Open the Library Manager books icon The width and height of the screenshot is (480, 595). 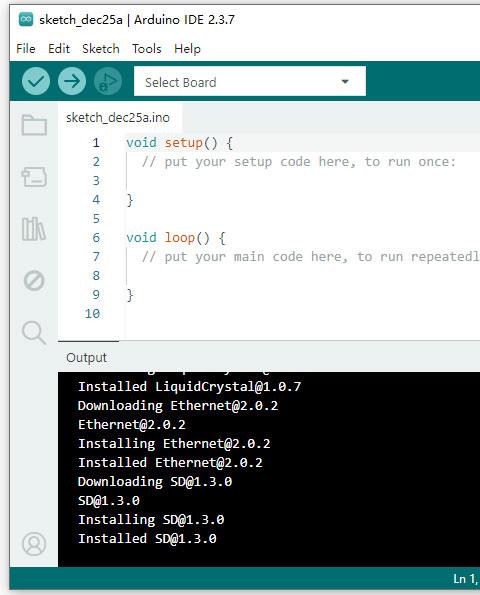point(34,229)
